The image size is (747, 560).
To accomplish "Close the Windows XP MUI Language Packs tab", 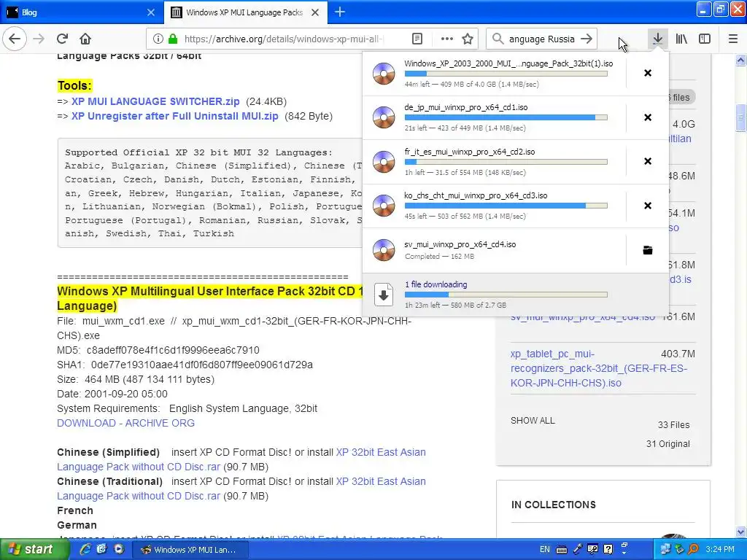I will coord(315,12).
